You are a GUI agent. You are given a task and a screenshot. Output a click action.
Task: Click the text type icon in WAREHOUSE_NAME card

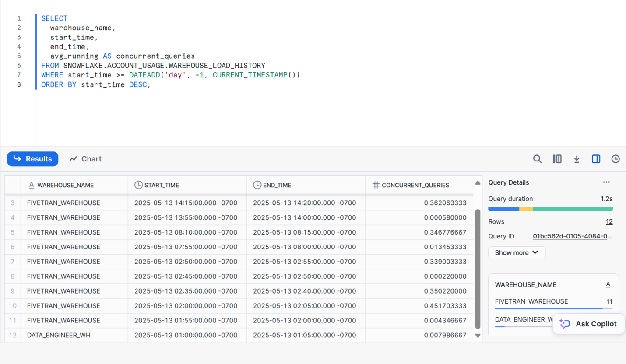[x=608, y=285]
